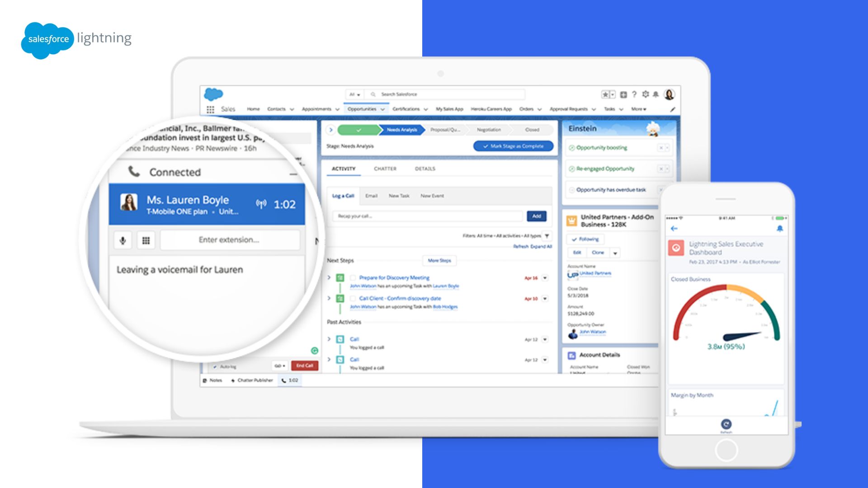Image resolution: width=868 pixels, height=488 pixels.
Task: Tap the Refresh icon on phone
Action: tap(726, 424)
